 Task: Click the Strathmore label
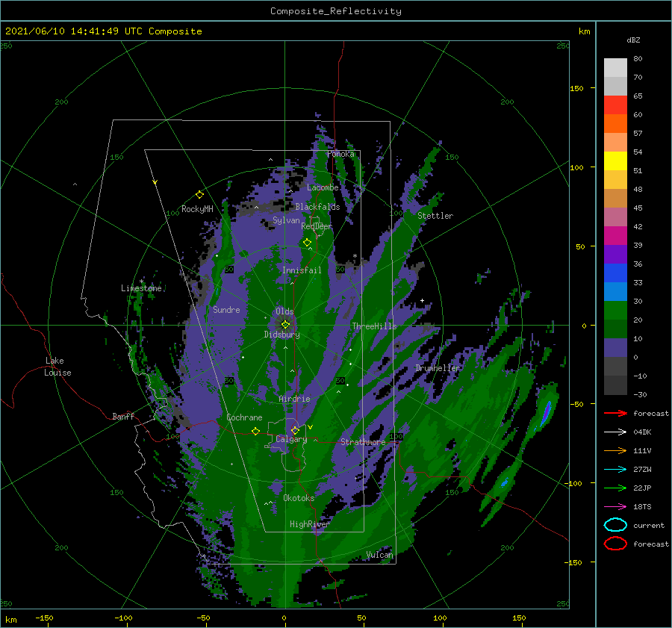click(363, 442)
